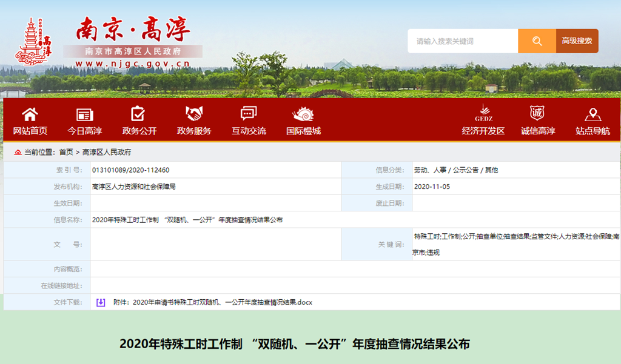
Task: Select the 政务服务 menu label
Action: click(194, 131)
